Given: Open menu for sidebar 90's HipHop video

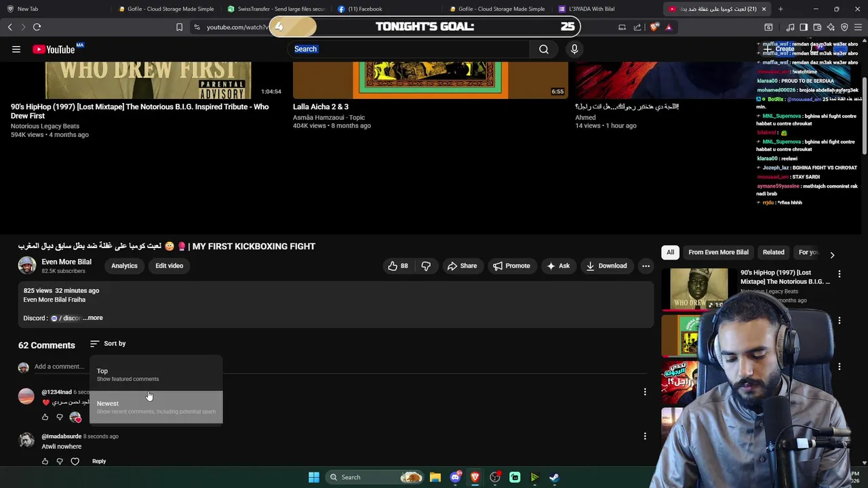Looking at the screenshot, I should (x=840, y=274).
